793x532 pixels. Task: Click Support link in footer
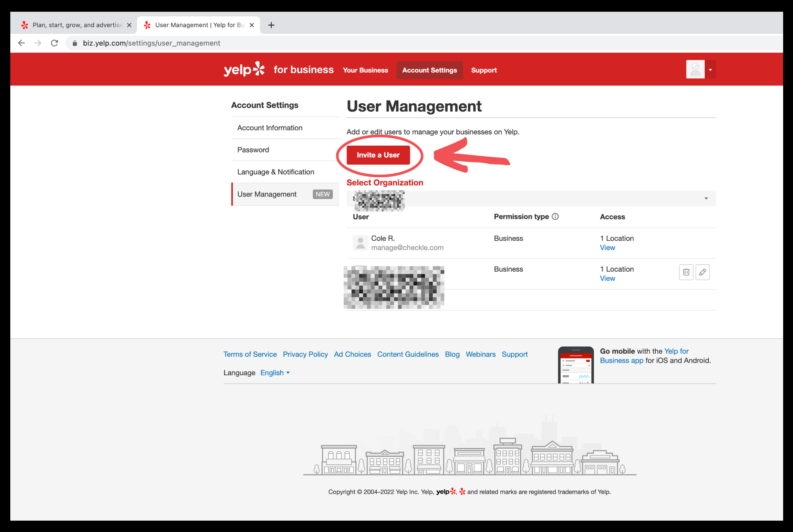514,354
